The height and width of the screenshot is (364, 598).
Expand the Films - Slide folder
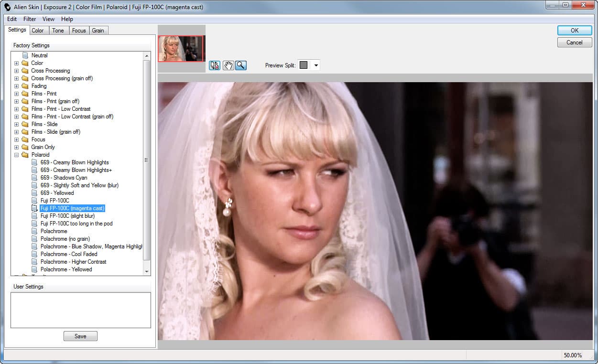point(16,124)
